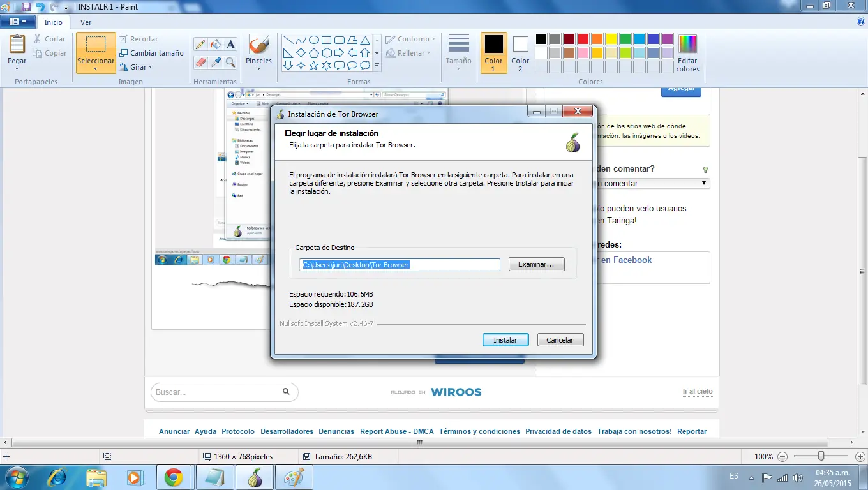The image size is (868, 490).
Task: Open the Customize Quick Access Toolbar dropdown
Action: tap(66, 8)
